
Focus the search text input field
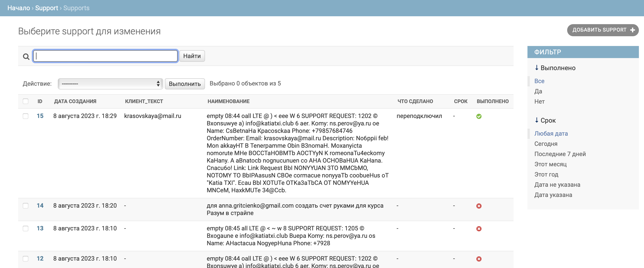[105, 56]
